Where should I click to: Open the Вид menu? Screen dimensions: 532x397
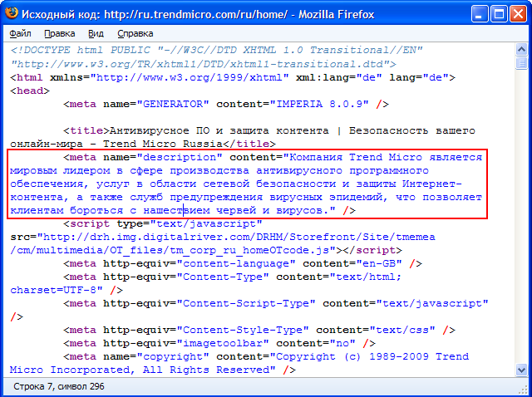tap(96, 33)
